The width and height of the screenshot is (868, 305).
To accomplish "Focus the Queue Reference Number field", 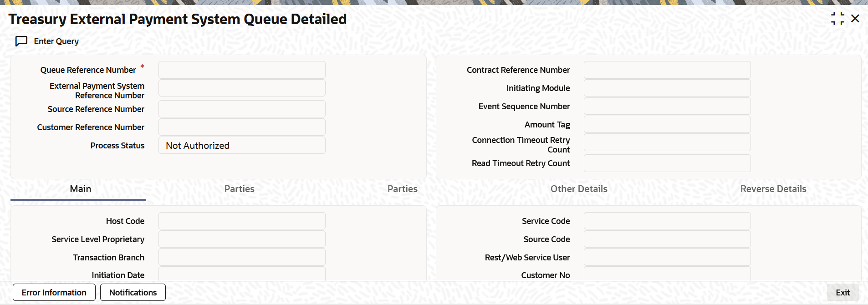I will coord(242,70).
